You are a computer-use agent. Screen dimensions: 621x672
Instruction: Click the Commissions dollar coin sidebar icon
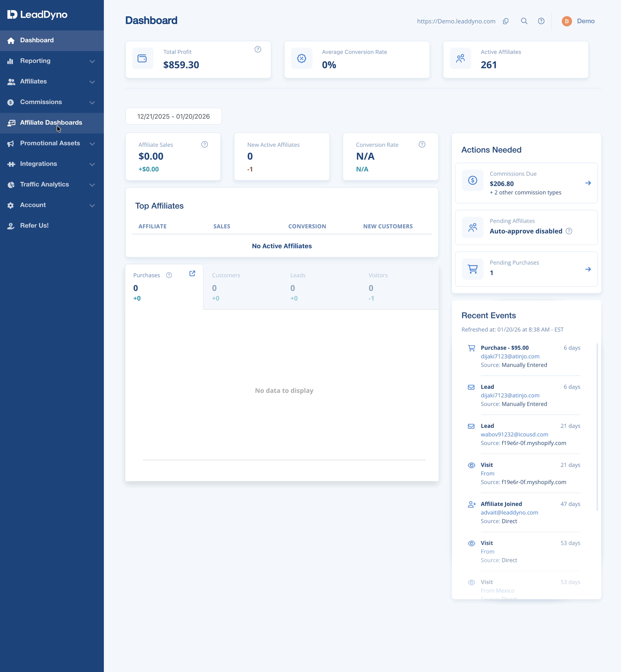coord(11,102)
